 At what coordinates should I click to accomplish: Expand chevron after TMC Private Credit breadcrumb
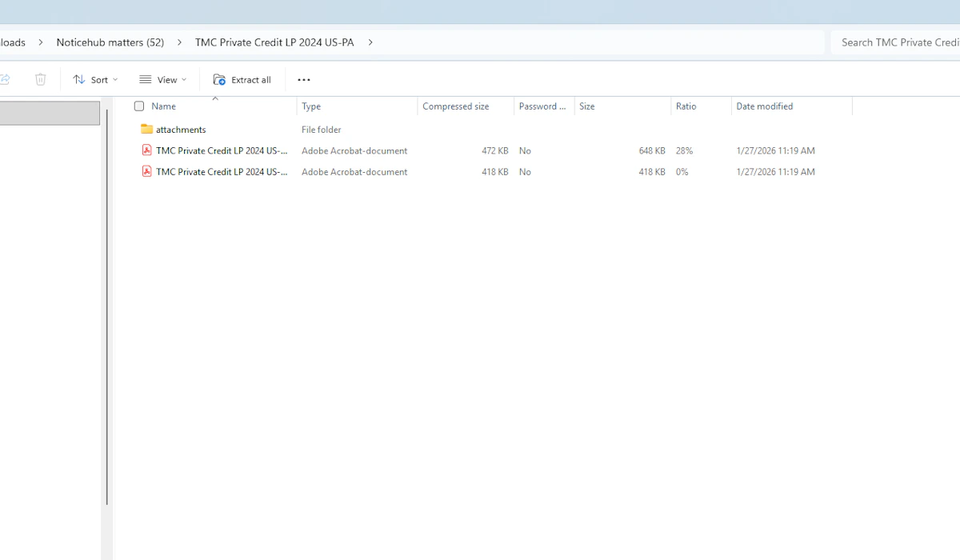[370, 42]
